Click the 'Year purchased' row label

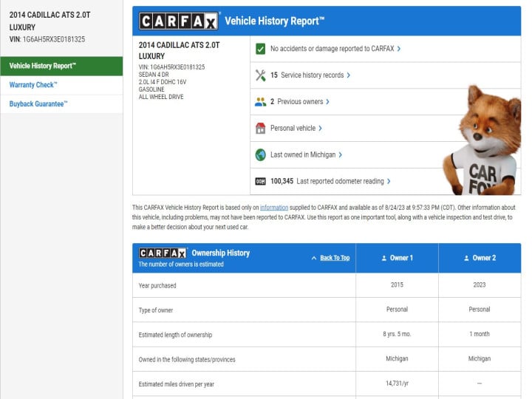point(157,286)
